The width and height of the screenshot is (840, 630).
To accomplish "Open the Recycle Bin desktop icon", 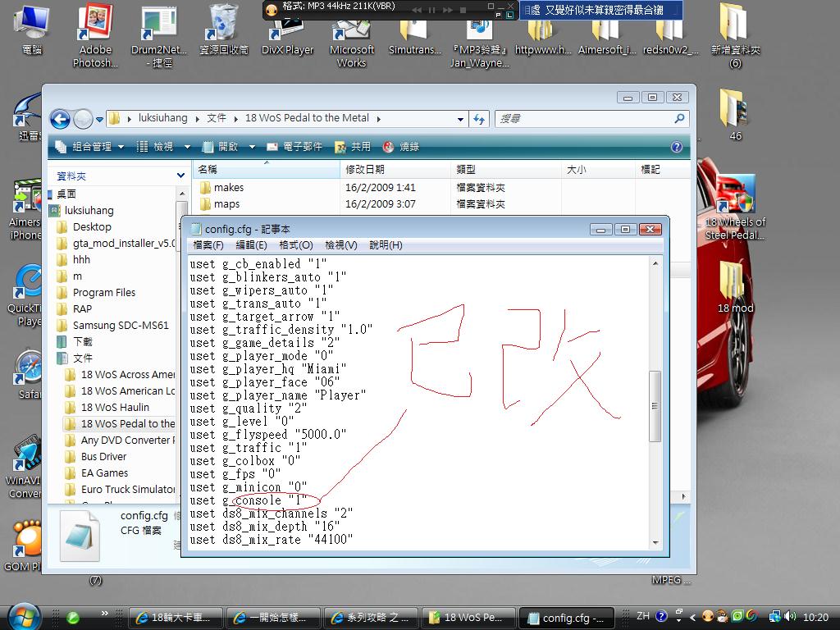I will 224,30.
